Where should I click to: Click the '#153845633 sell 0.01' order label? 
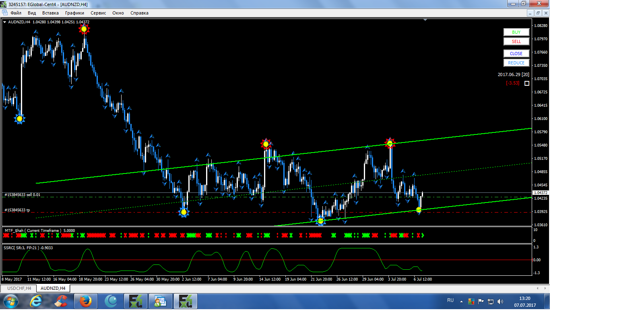(22, 195)
